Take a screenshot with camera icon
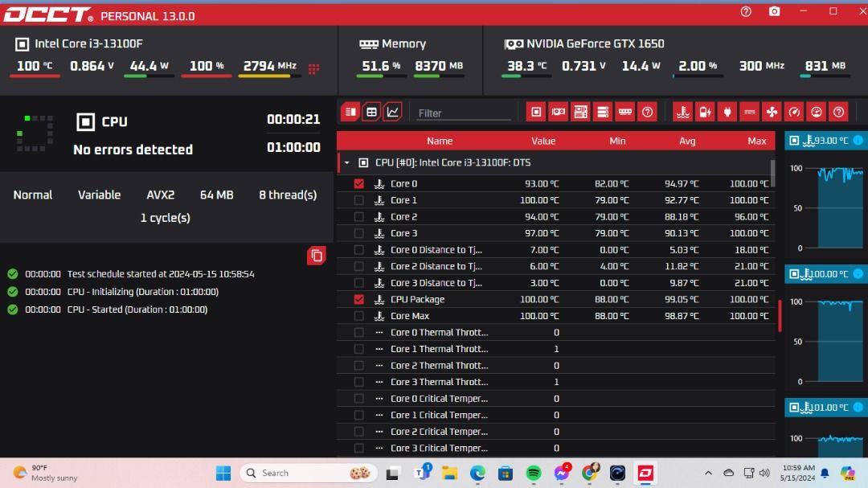 pyautogui.click(x=774, y=12)
